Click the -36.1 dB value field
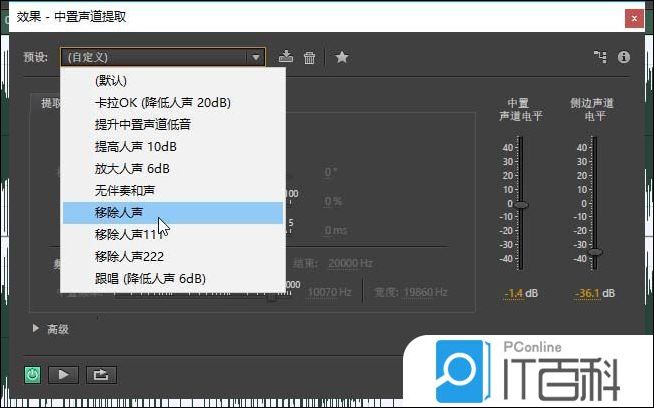 [595, 293]
